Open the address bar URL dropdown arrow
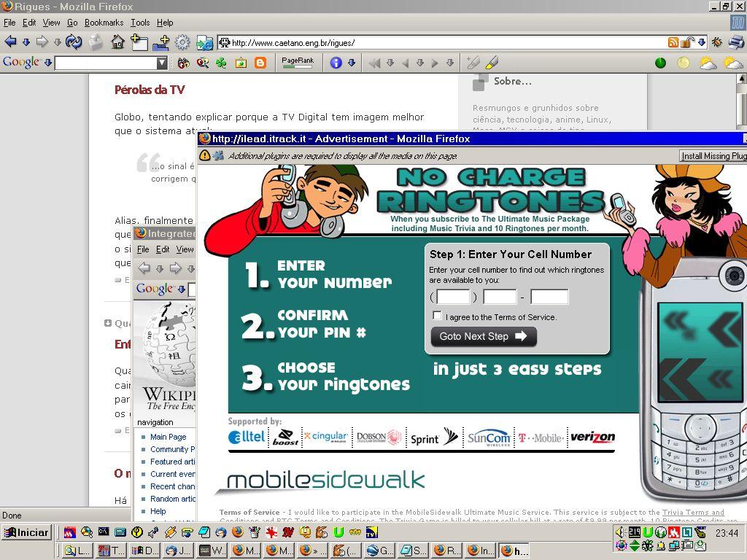 tap(702, 42)
